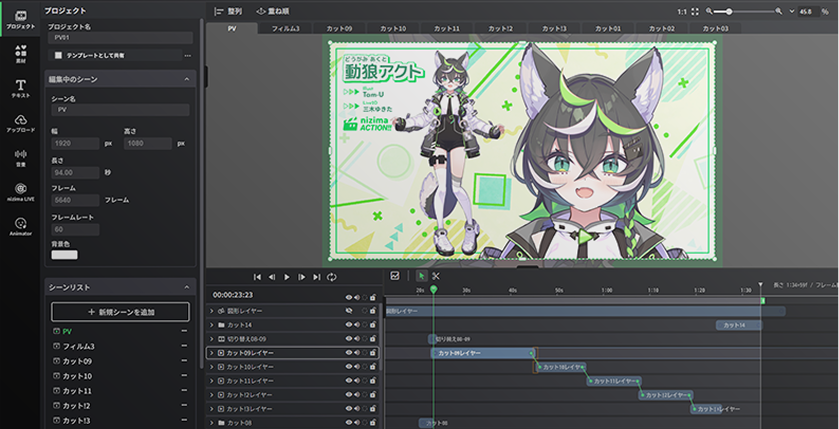Image resolution: width=839 pixels, height=429 pixels.
Task: Show the hidden 図形レイヤー layer
Action: [349, 310]
